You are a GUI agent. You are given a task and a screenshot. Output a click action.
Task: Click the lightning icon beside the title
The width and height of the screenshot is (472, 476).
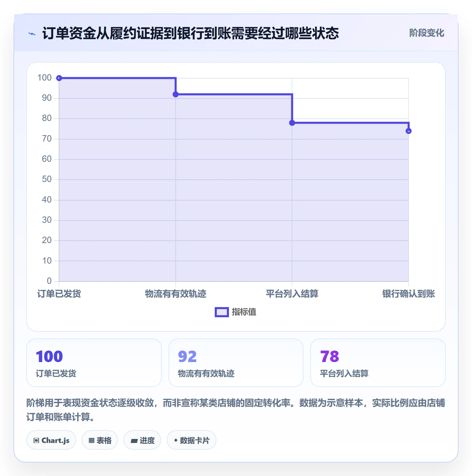(32, 34)
